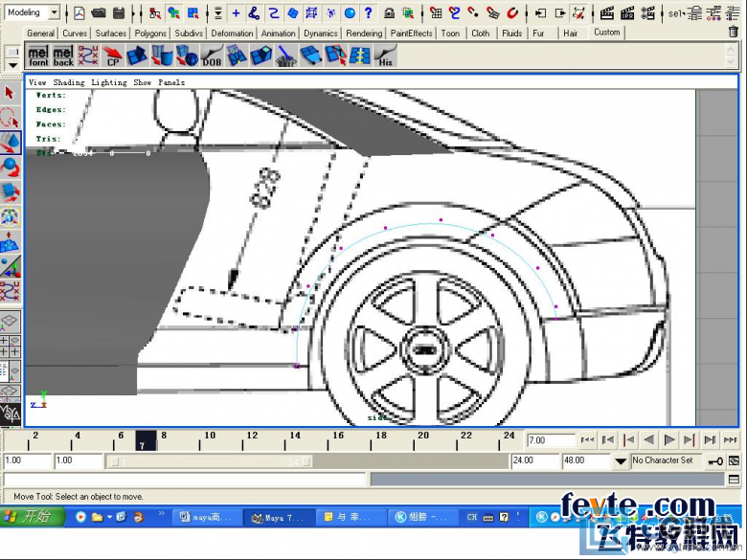Activate the Move tool
The width and height of the screenshot is (747, 560).
pyautogui.click(x=10, y=143)
